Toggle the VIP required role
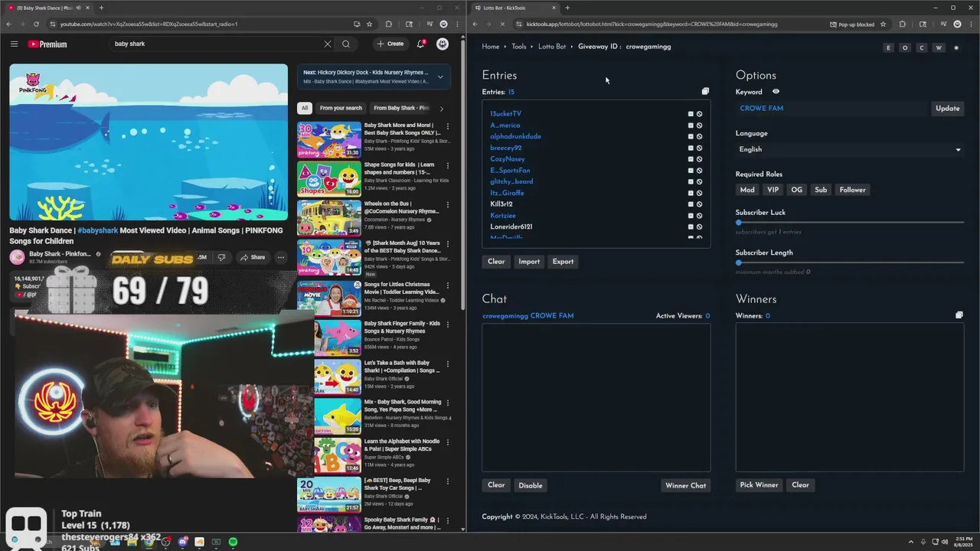 773,190
